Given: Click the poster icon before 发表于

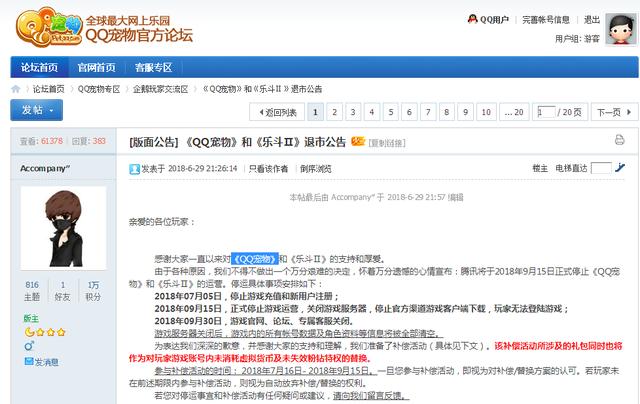Looking at the screenshot, I should (x=134, y=169).
